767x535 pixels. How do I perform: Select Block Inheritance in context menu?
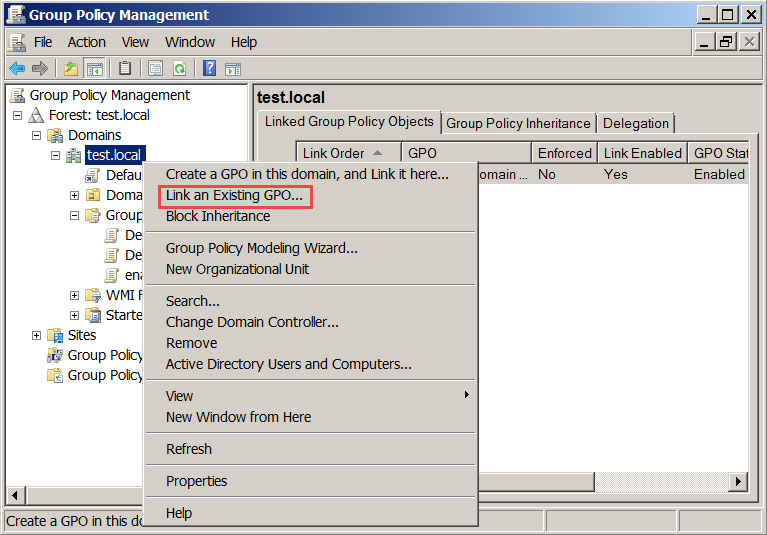coord(311,217)
